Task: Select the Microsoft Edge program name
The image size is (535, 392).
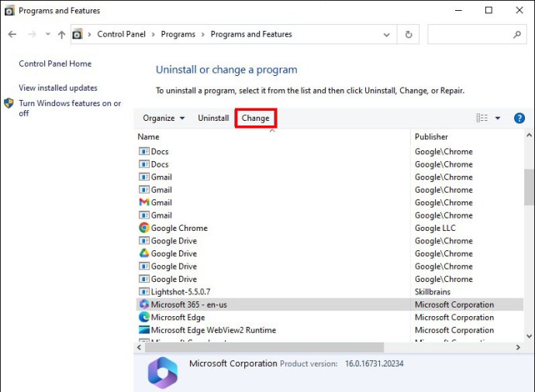Action: pyautogui.click(x=178, y=318)
